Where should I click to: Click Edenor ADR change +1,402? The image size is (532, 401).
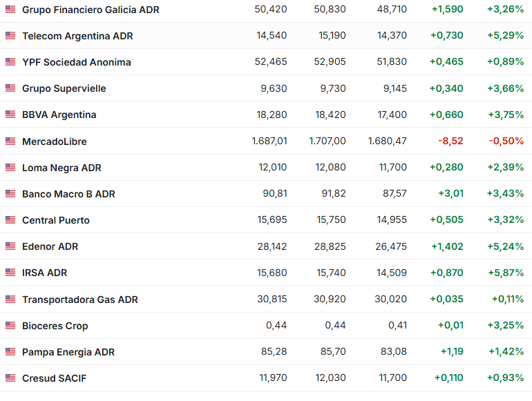click(447, 246)
